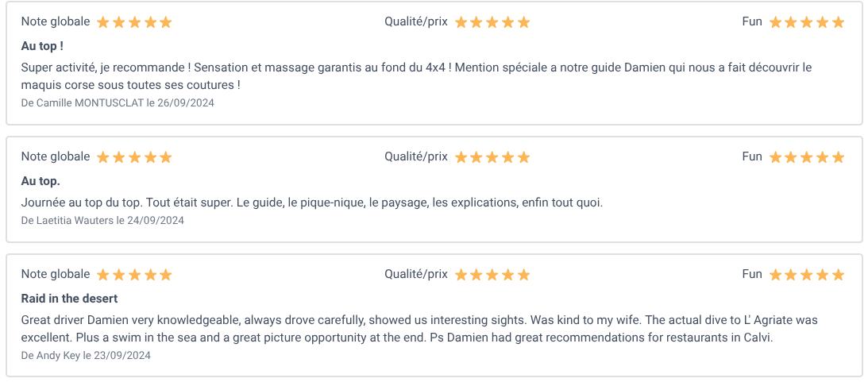Viewport: 868px width, 386px height.
Task: Click the fifth Qualité/prix star in Andy Key's review
Action: point(523,276)
